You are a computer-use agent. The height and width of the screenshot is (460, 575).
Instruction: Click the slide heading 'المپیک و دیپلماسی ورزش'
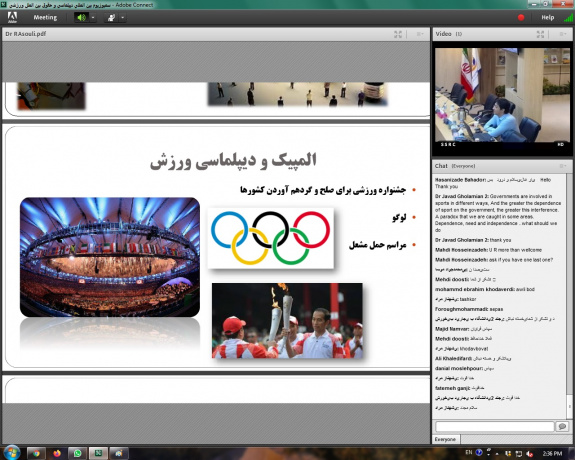tap(233, 161)
